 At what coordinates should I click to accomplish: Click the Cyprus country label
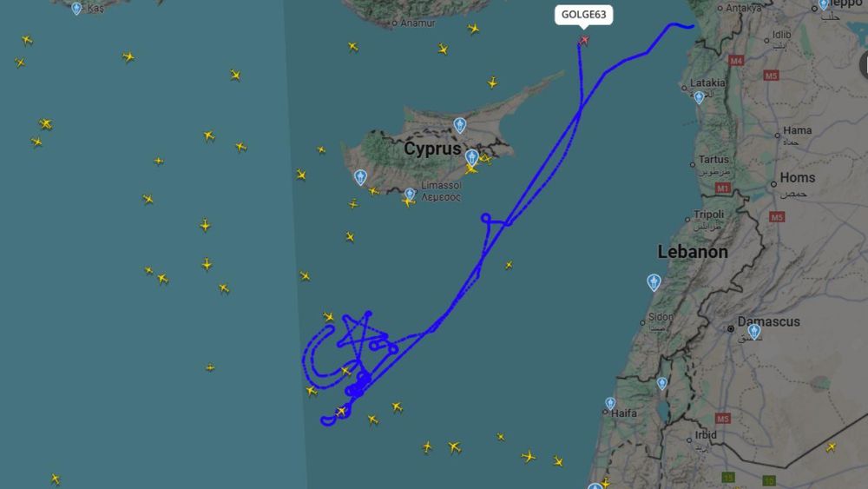[x=432, y=149]
